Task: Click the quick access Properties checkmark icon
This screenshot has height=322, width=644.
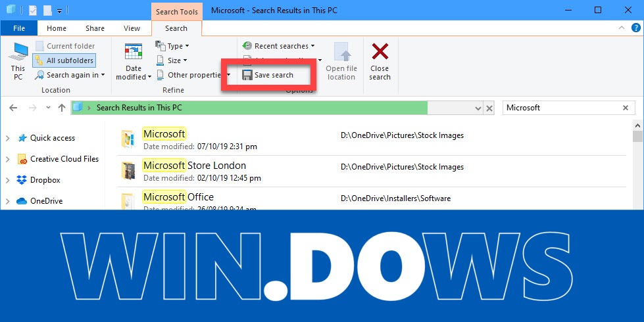Action: [33, 11]
